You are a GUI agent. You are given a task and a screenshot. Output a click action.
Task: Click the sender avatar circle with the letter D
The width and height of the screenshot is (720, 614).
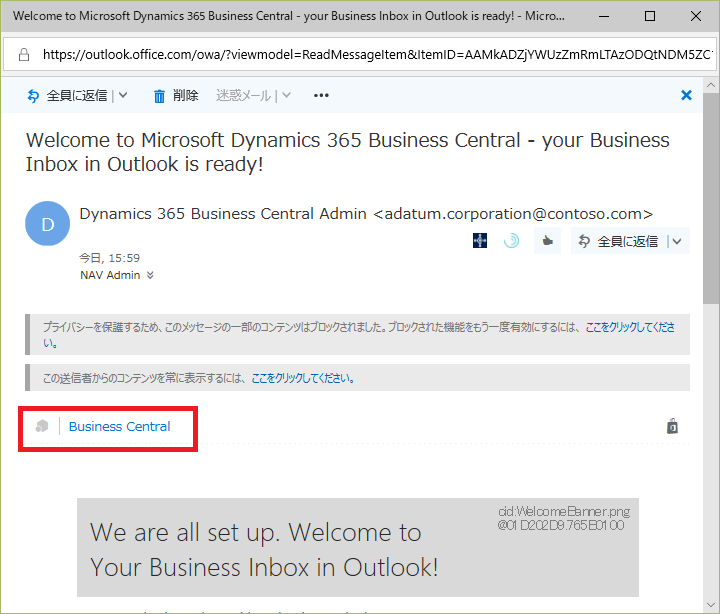click(x=47, y=224)
